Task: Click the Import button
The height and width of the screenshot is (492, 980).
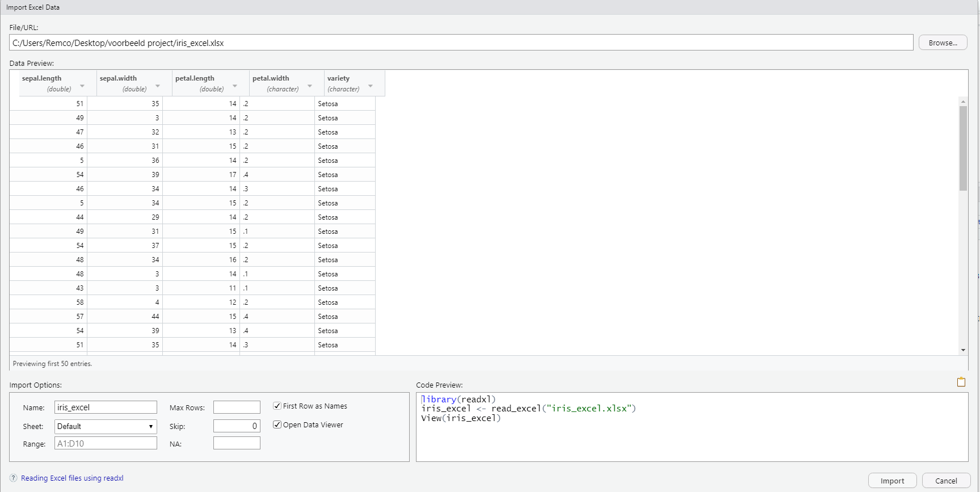Action: point(892,481)
